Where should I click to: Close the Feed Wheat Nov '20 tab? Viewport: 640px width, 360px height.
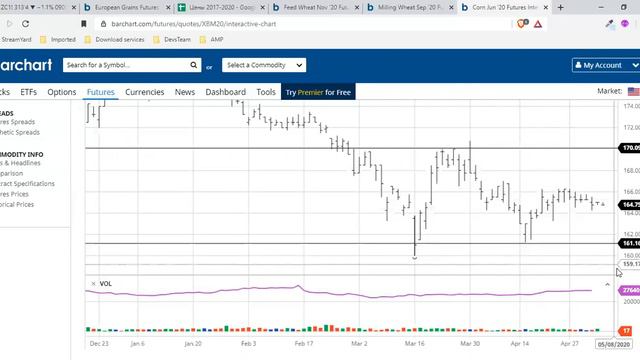pyautogui.click(x=357, y=7)
